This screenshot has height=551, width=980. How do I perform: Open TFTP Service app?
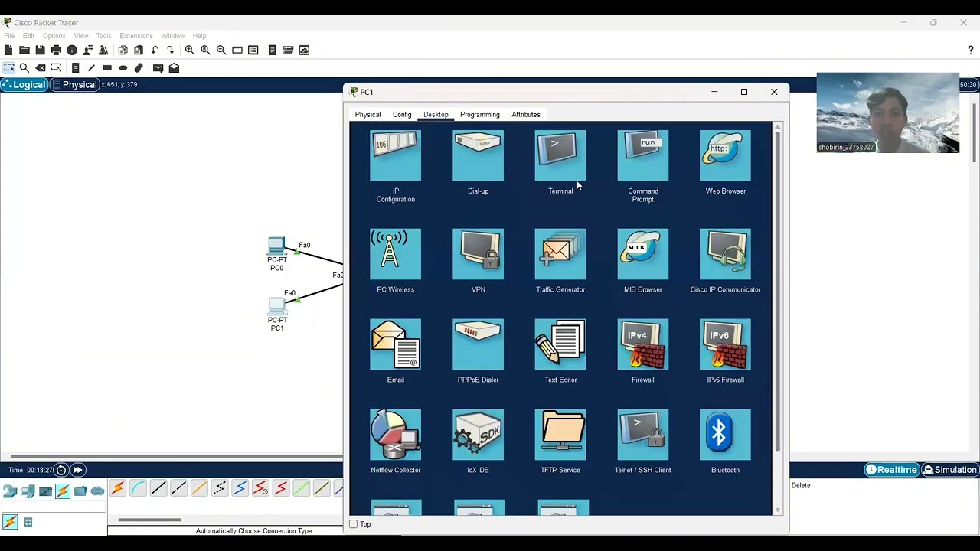560,435
